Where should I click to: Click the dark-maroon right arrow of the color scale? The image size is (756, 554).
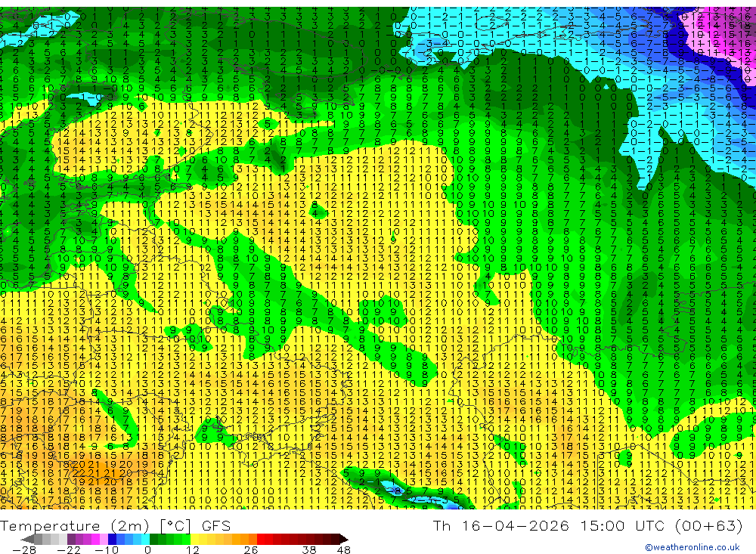pyautogui.click(x=344, y=540)
